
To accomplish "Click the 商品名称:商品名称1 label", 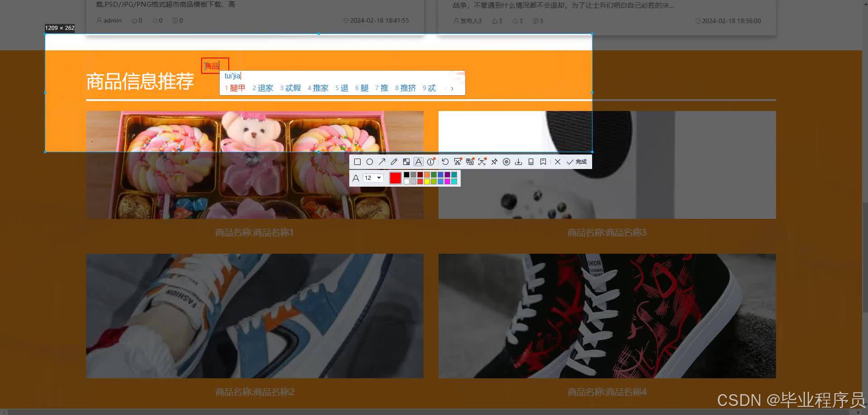I will [255, 232].
